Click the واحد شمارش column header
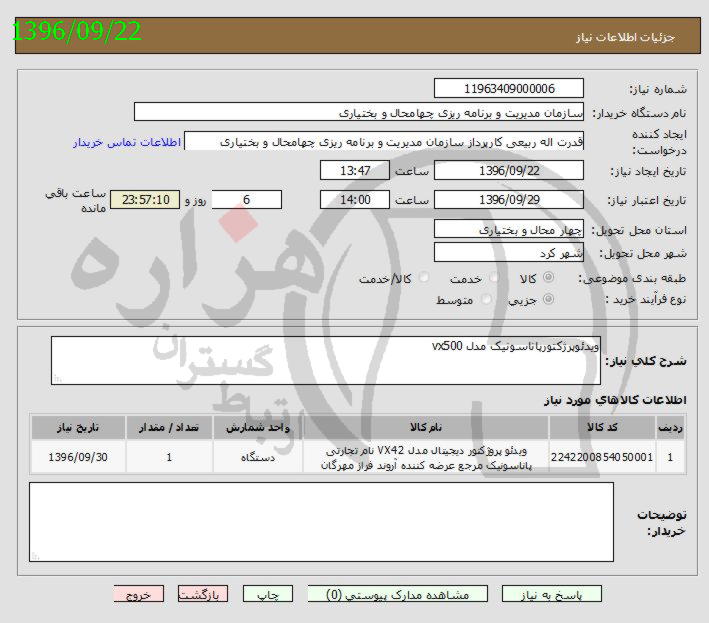 coord(258,427)
